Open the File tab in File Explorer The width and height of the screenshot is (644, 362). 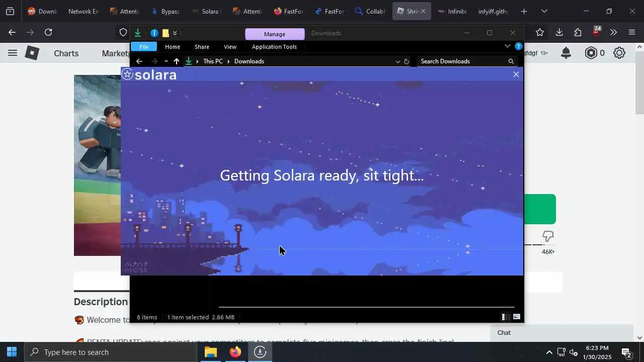(144, 47)
